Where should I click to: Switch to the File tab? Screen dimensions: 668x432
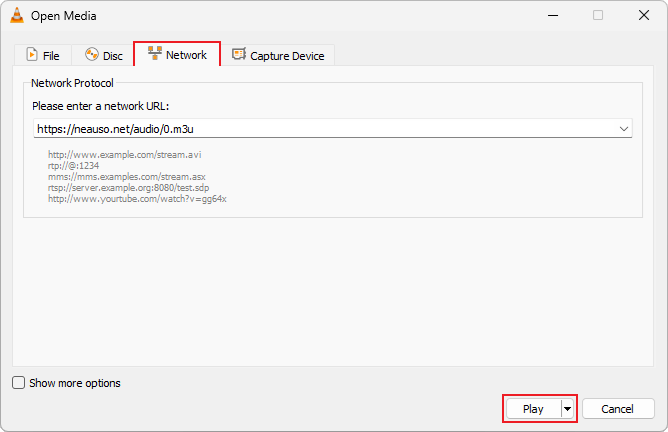click(x=42, y=56)
